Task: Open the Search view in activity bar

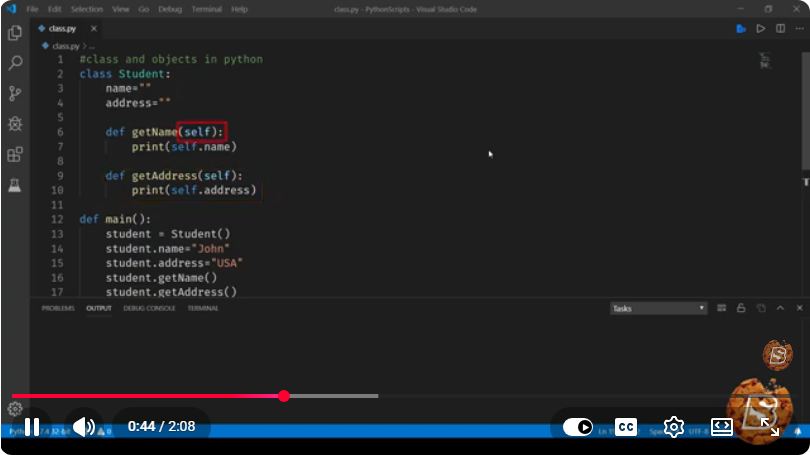Action: point(15,63)
